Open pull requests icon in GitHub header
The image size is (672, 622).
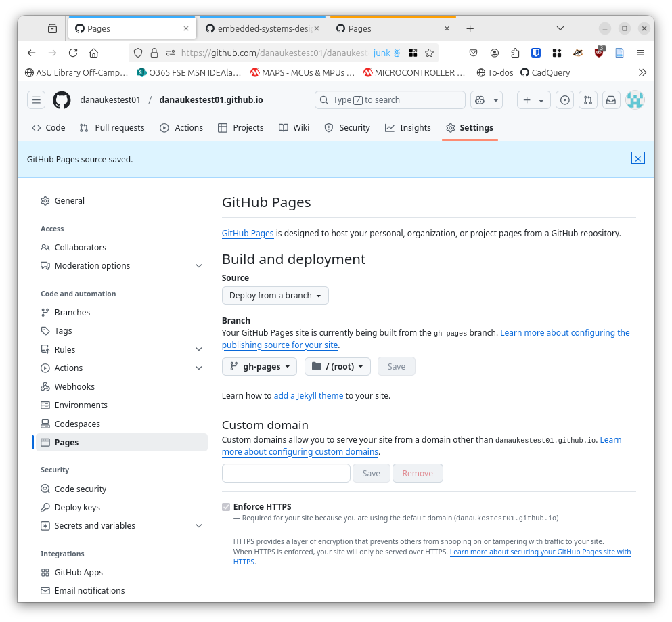pyautogui.click(x=588, y=100)
